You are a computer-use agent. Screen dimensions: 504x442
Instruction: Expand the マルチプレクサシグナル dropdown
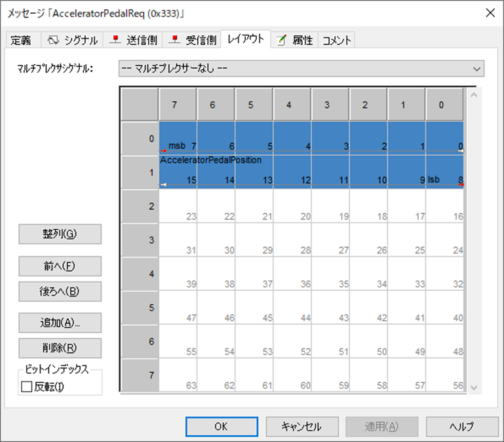click(x=301, y=69)
